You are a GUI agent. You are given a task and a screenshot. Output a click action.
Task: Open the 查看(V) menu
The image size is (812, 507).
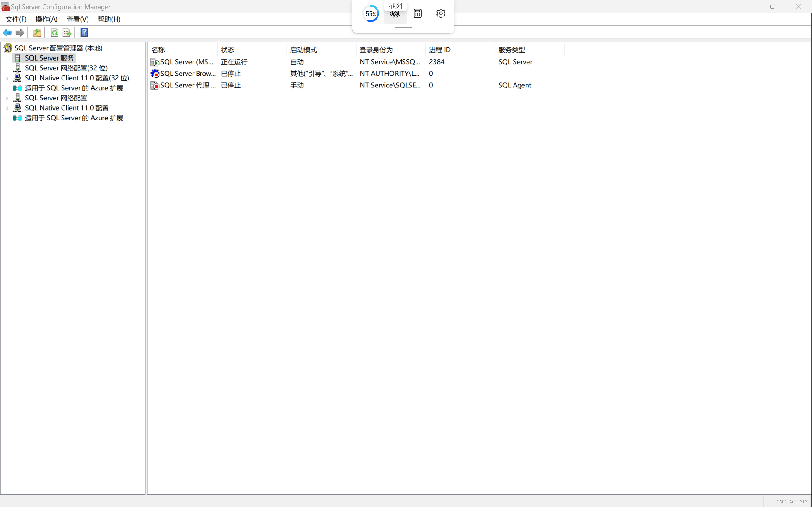pyautogui.click(x=77, y=19)
